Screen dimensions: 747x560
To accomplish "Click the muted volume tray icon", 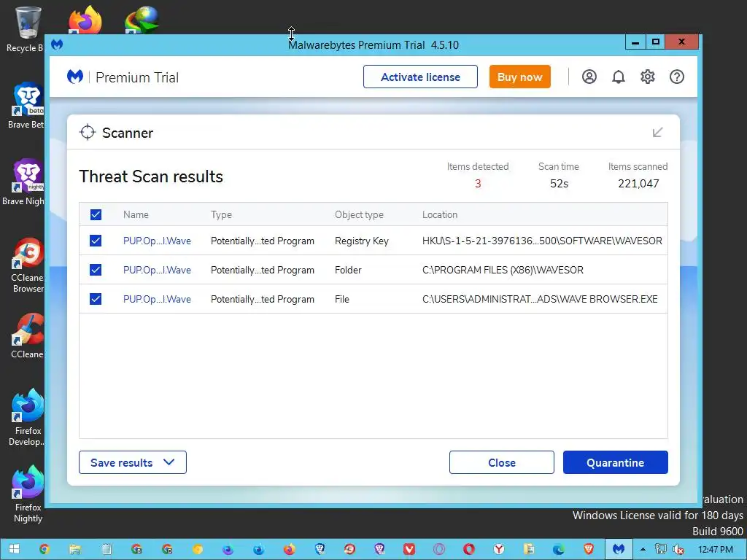I will point(678,549).
